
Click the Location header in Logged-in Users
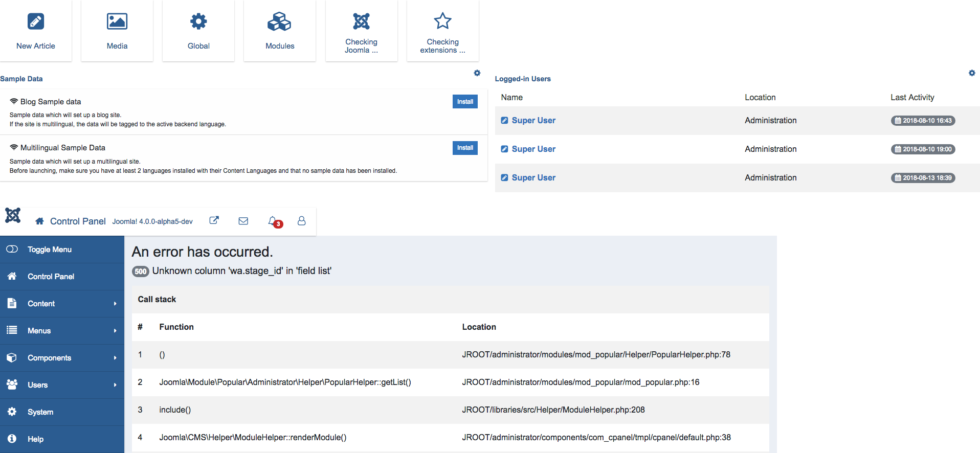(760, 98)
